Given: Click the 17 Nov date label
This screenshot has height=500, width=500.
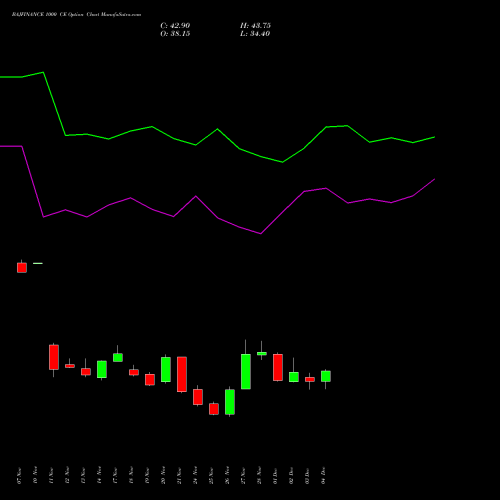Looking at the screenshot, I should coord(115,475).
